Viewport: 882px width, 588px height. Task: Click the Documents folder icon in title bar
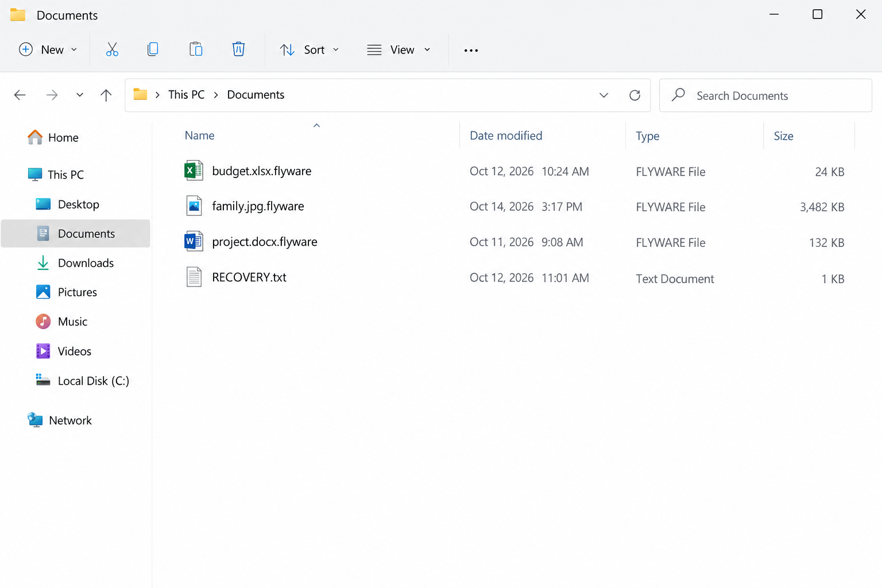(x=18, y=15)
